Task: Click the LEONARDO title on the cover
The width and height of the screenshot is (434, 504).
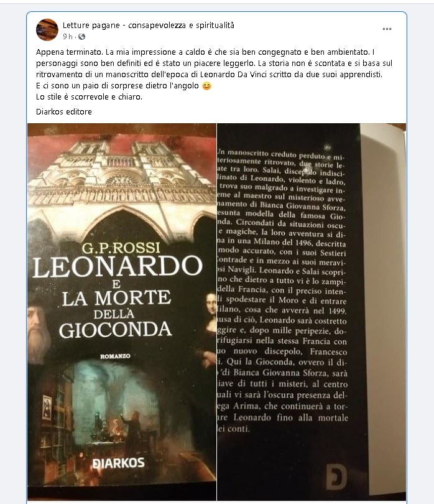Action: tap(118, 266)
